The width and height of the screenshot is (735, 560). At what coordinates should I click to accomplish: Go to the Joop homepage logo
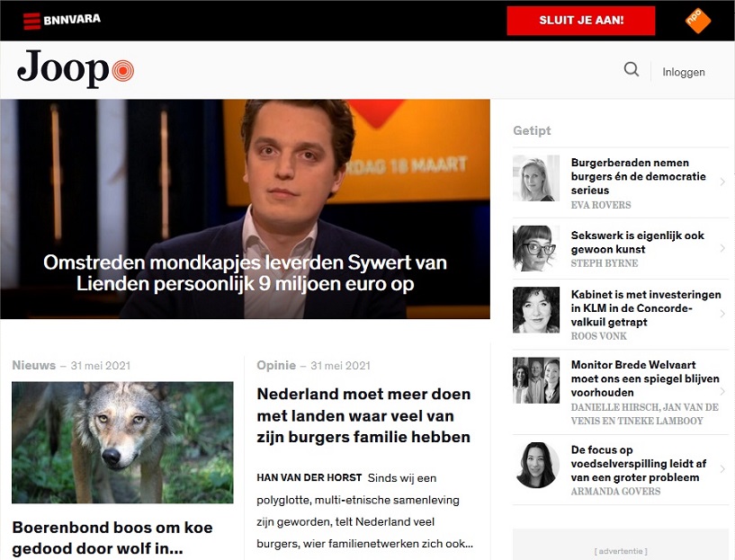[76, 69]
